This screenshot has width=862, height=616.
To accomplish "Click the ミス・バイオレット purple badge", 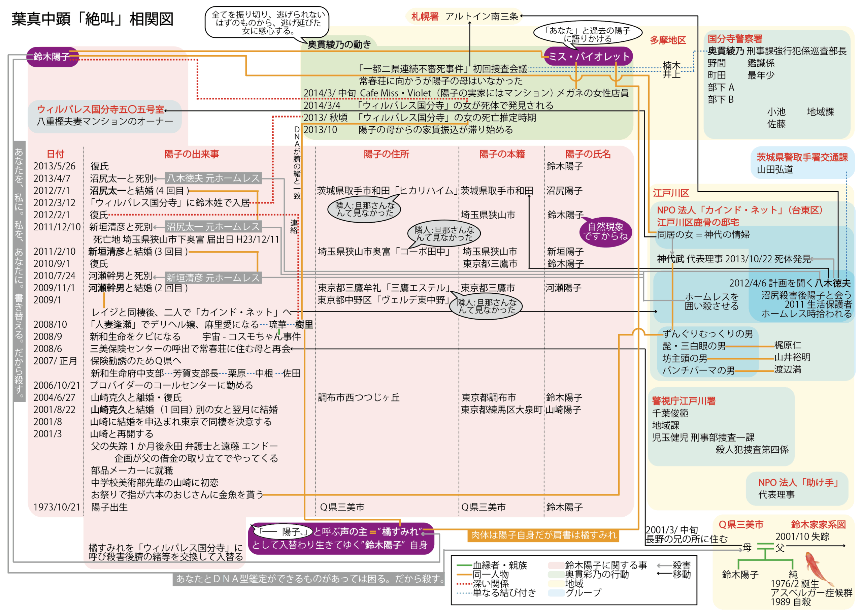I will [588, 57].
